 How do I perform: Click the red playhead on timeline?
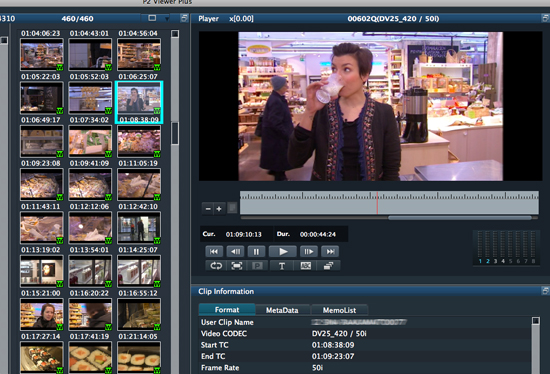pos(377,203)
